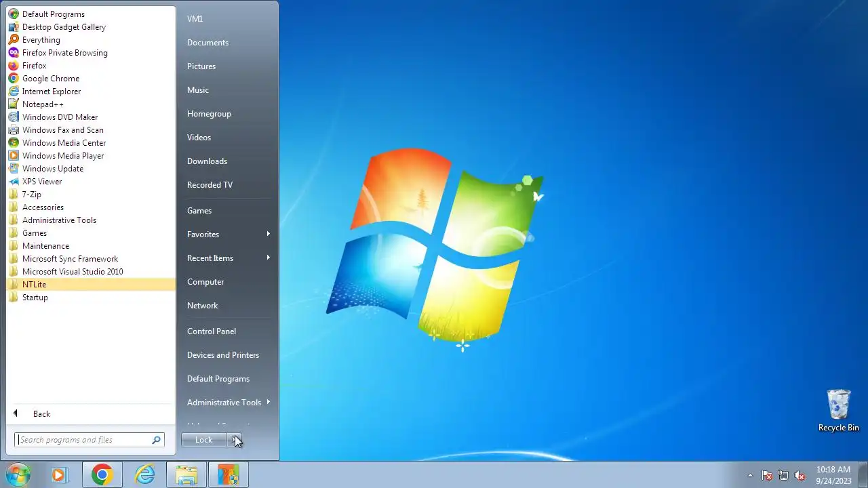The height and width of the screenshot is (488, 868).
Task: Open Default Programs icon in program list
Action: click(x=14, y=14)
